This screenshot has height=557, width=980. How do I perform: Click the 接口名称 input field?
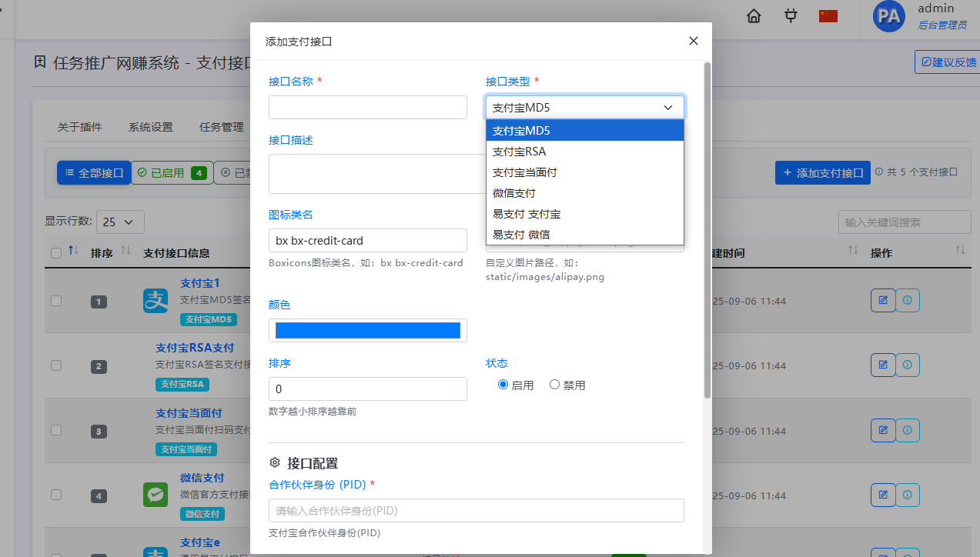coord(367,107)
